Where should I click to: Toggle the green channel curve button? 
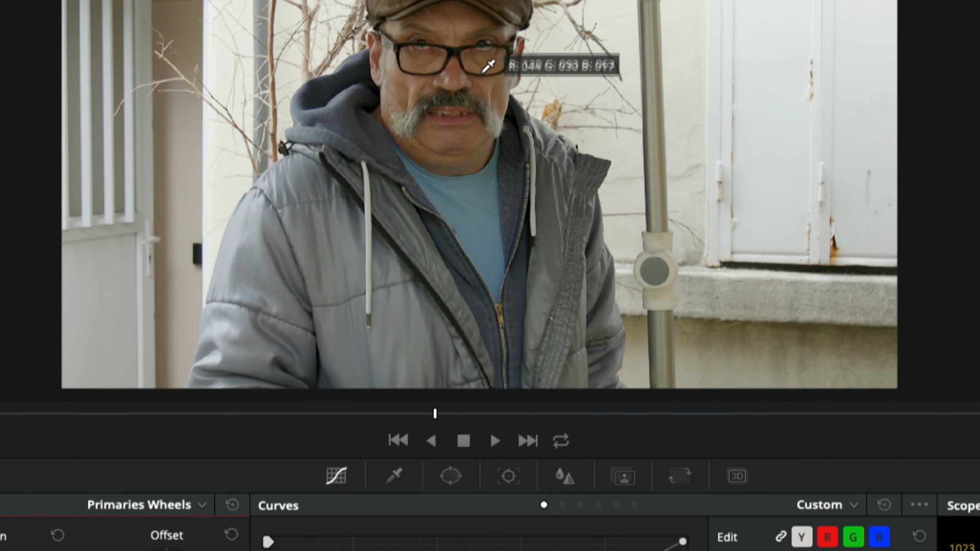point(853,537)
